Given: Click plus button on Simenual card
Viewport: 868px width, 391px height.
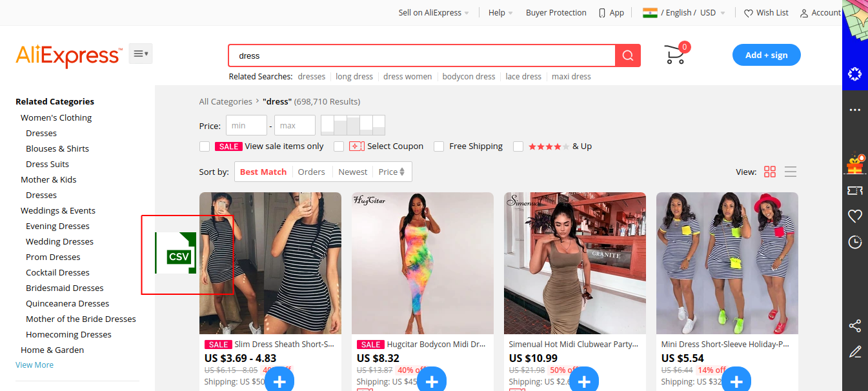Looking at the screenshot, I should pyautogui.click(x=584, y=381).
